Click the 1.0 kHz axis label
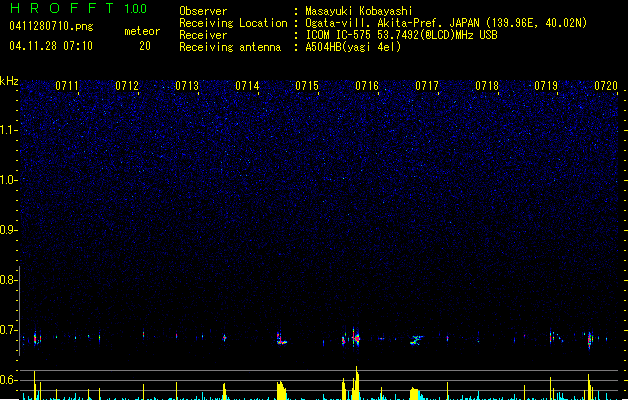 coord(8,180)
